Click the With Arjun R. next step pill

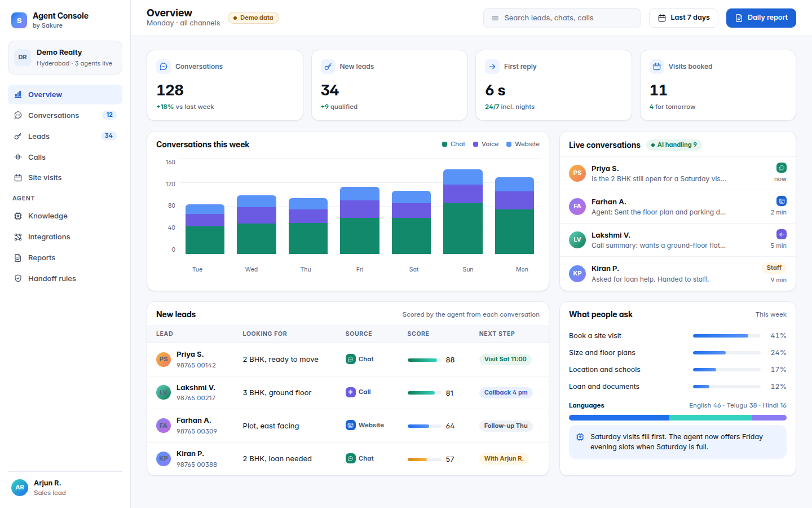(504, 459)
